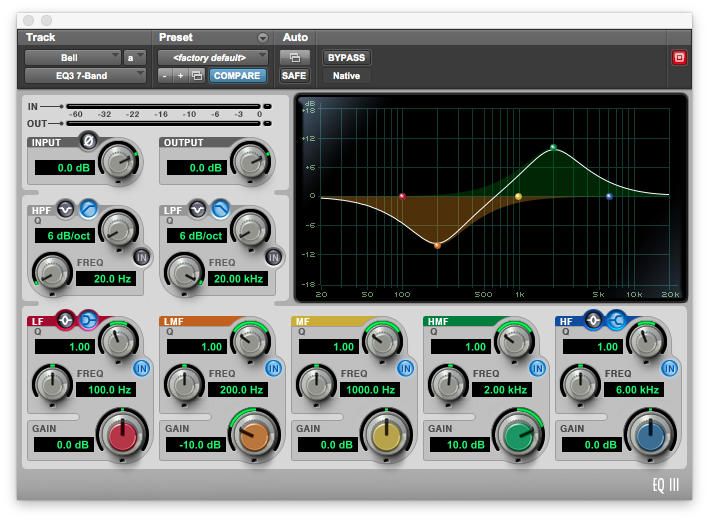The image size is (709, 521).
Task: Click the red target icon at top right
Action: pos(679,58)
